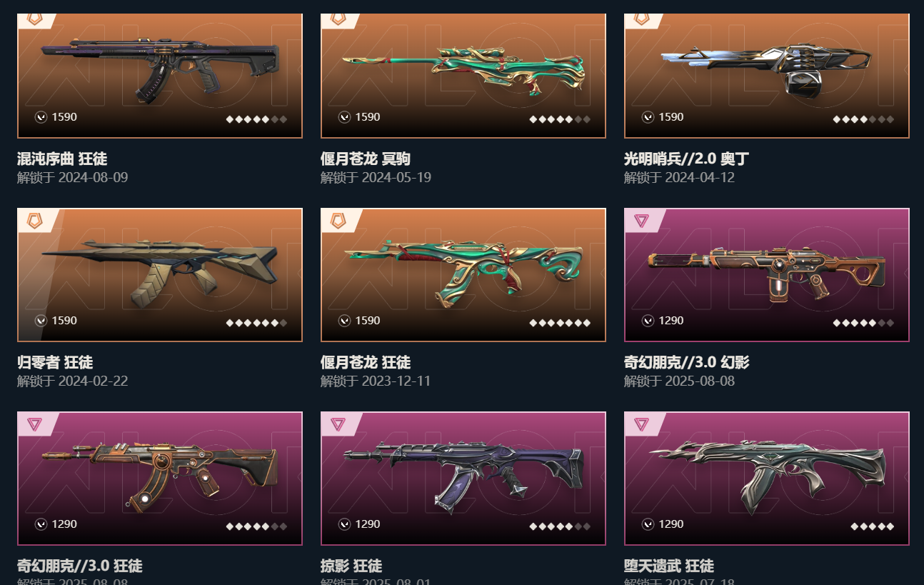Click the VP currency icon on 归零者 狂徒 card
The image size is (924, 585).
[41, 321]
